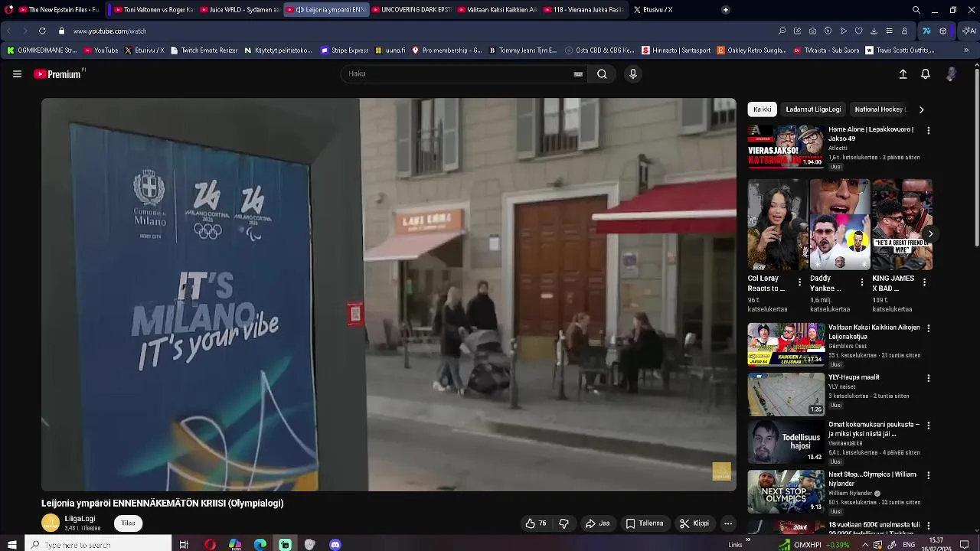Open Windows Start menu
Image resolution: width=980 pixels, height=551 pixels.
click(12, 544)
